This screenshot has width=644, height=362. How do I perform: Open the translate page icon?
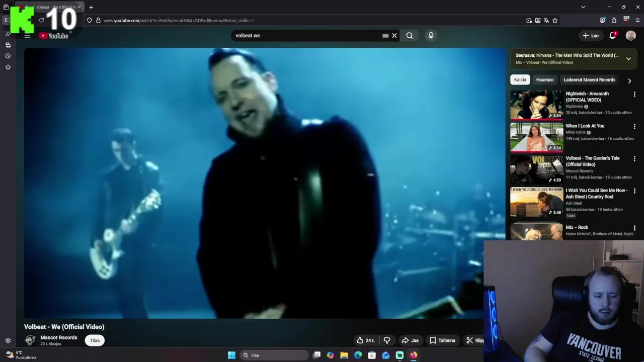click(x=546, y=21)
